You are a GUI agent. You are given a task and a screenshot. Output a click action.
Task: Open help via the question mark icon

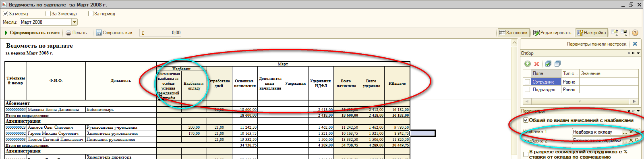(635, 33)
